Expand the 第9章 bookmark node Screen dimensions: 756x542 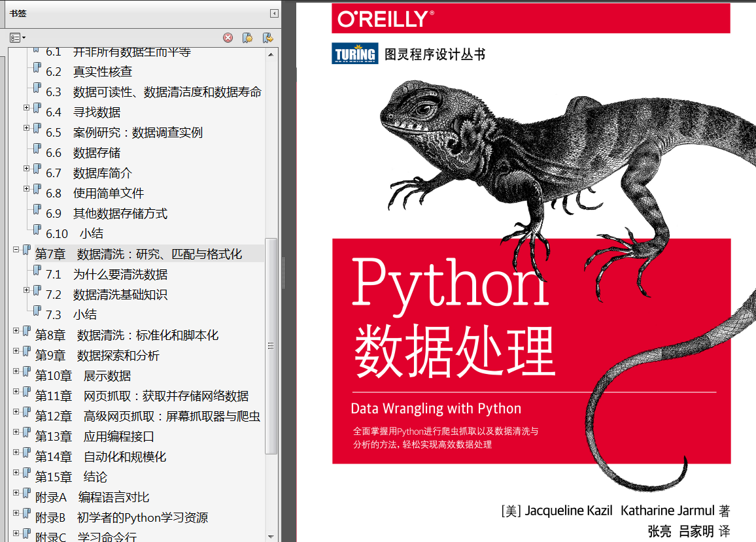pos(16,350)
